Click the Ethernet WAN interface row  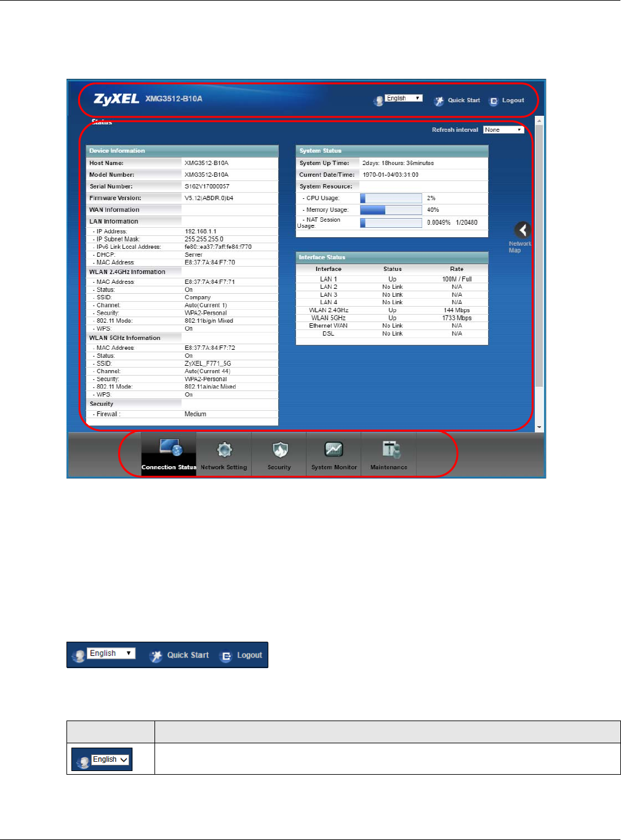(x=392, y=326)
